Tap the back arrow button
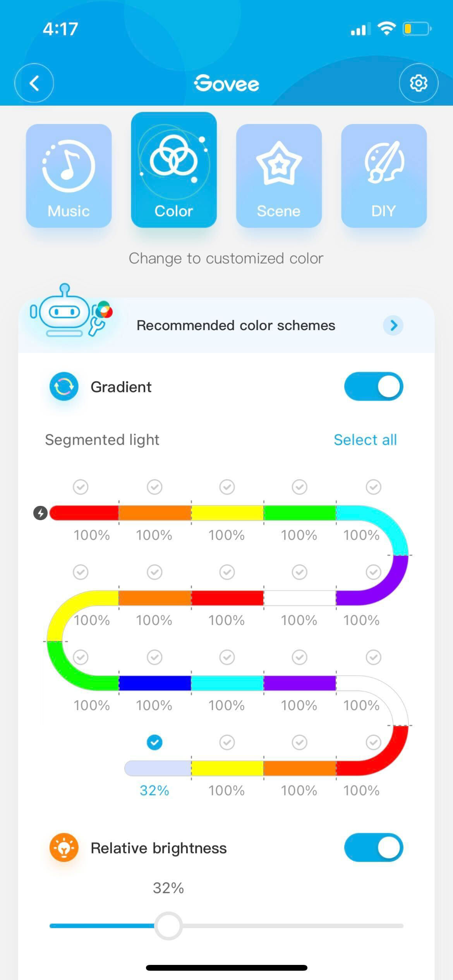Image resolution: width=453 pixels, height=980 pixels. point(34,83)
